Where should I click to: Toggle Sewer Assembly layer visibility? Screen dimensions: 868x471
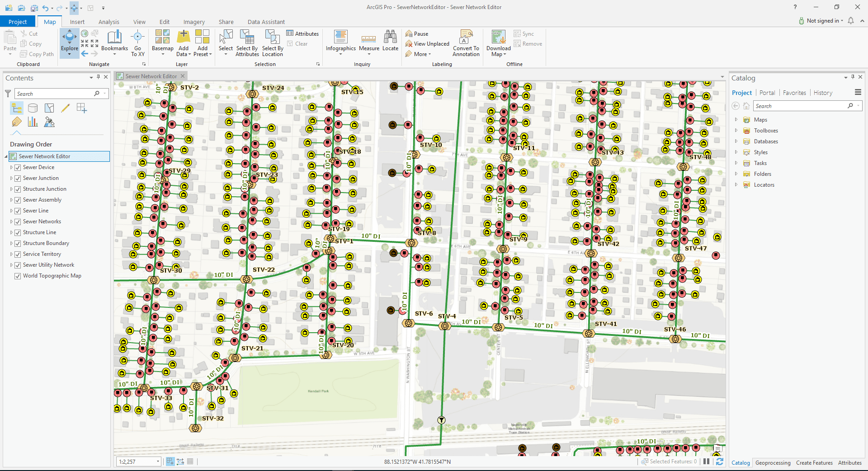[x=18, y=200]
